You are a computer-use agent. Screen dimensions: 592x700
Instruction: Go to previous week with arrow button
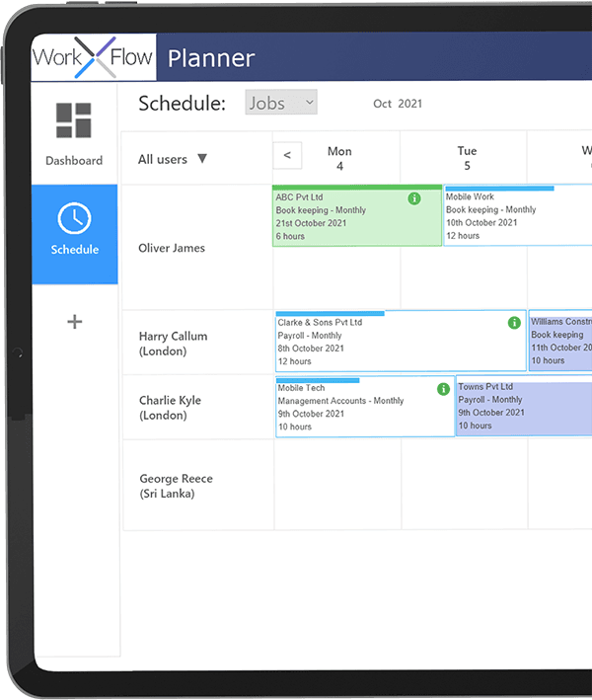(287, 155)
